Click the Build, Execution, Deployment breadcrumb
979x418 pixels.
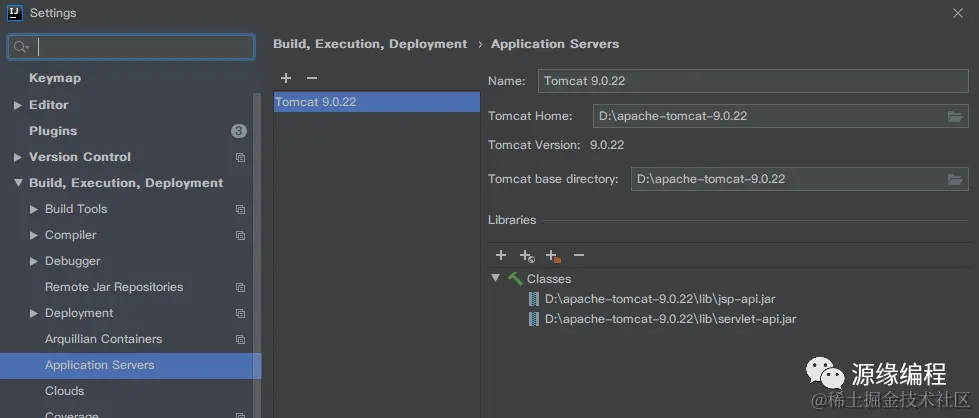pos(370,44)
